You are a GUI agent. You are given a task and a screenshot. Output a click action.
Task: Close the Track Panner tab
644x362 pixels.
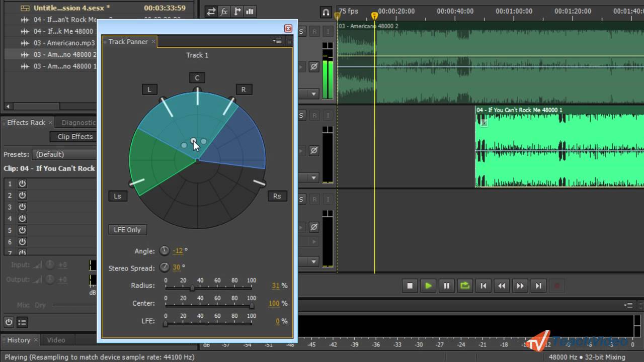coord(153,41)
